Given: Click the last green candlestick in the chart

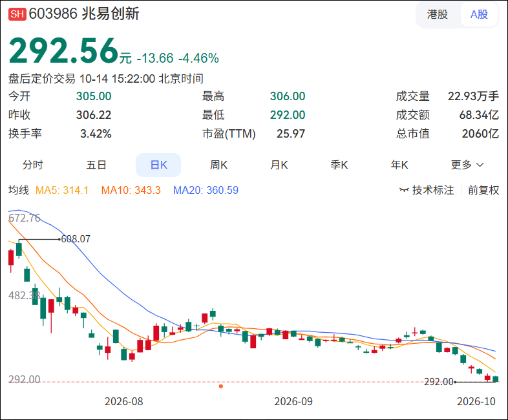Looking at the screenshot, I should point(496,379).
